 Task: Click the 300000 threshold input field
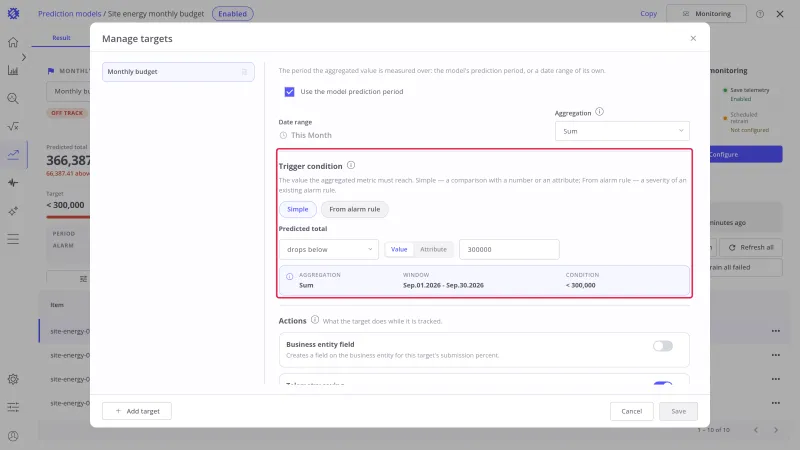[509, 249]
